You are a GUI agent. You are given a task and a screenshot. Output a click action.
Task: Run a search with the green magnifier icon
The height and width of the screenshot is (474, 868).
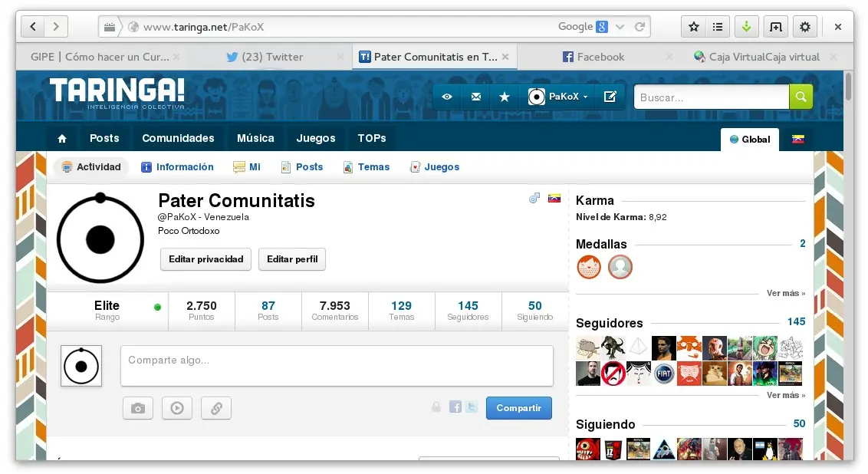coord(801,97)
